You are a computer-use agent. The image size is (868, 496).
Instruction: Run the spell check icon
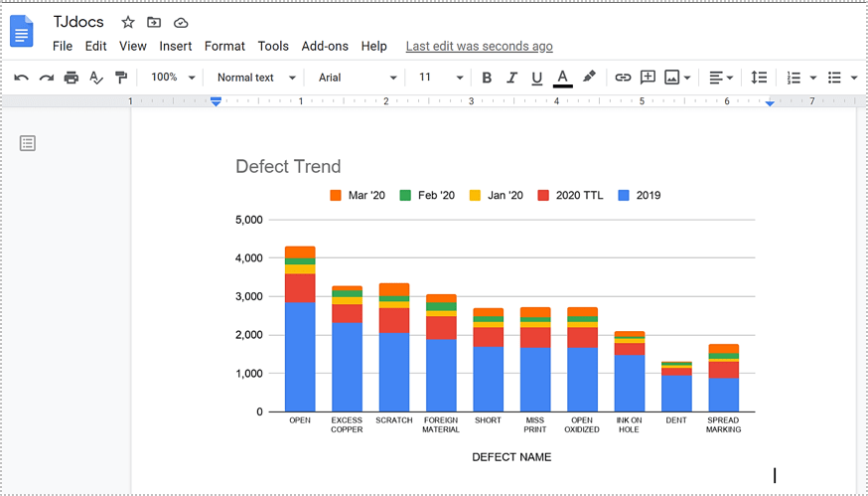tap(96, 78)
